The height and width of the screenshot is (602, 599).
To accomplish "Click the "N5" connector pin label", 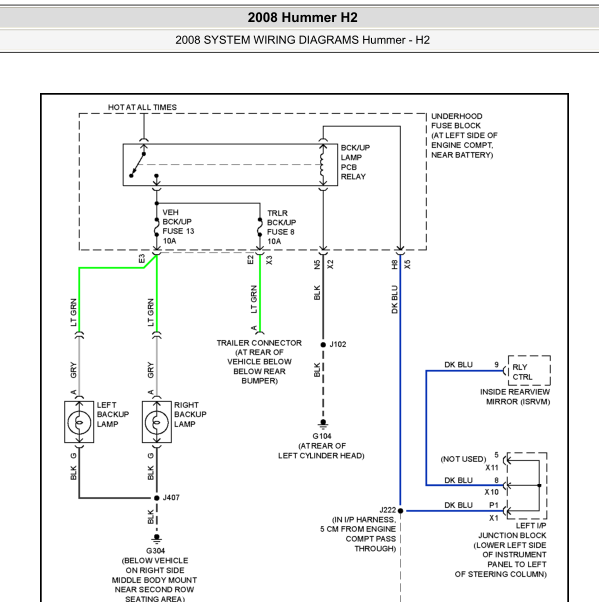I will pyautogui.click(x=317, y=265).
